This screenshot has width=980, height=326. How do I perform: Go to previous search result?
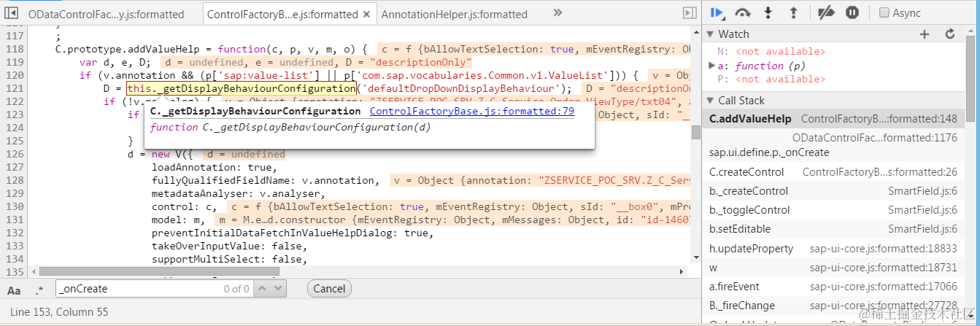coord(261,289)
